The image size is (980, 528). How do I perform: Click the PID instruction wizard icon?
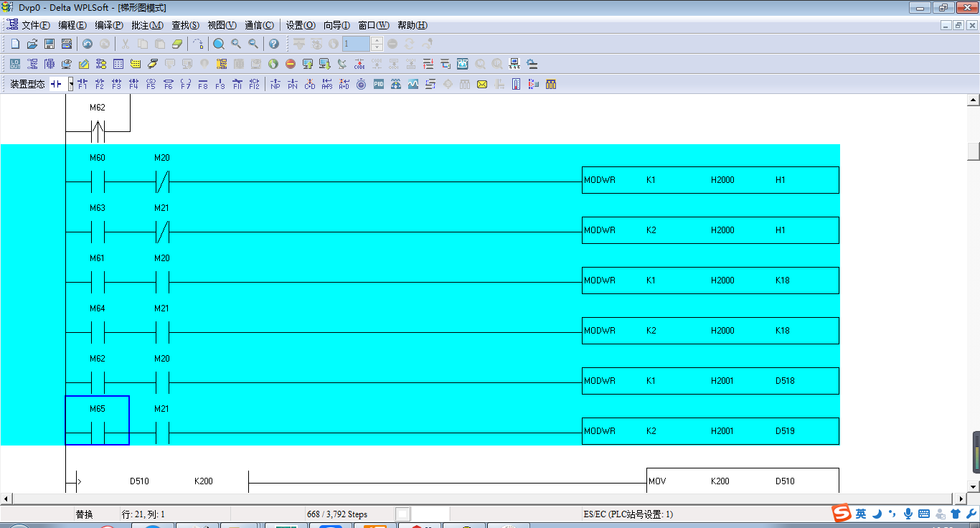(378, 84)
